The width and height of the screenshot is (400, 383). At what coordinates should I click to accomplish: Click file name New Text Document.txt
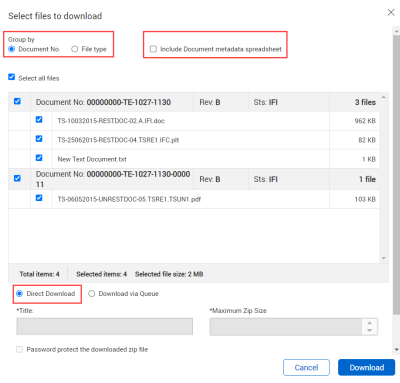pyautogui.click(x=92, y=159)
